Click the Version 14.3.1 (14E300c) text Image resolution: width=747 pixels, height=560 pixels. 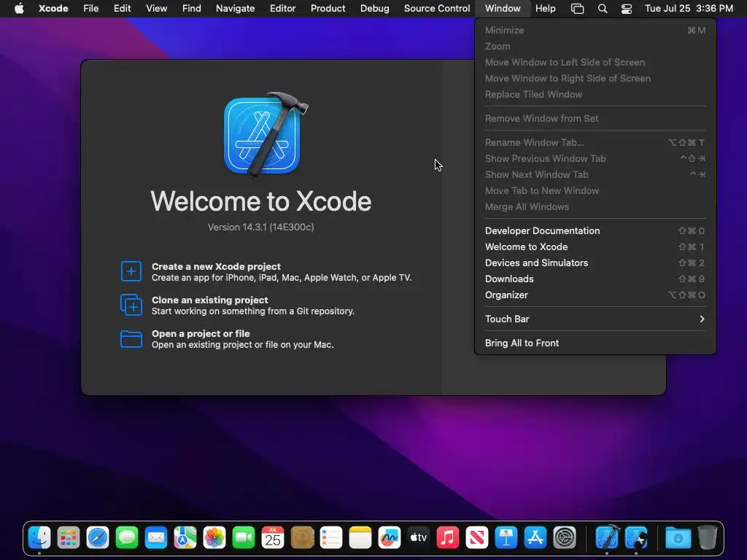tap(260, 227)
